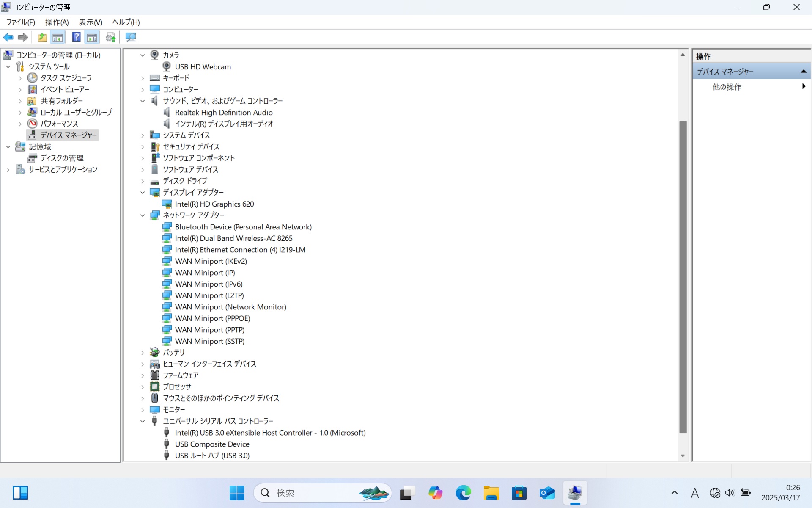This screenshot has height=508, width=812.
Task: Open the Widgets panel icon on taskbar
Action: click(20, 493)
